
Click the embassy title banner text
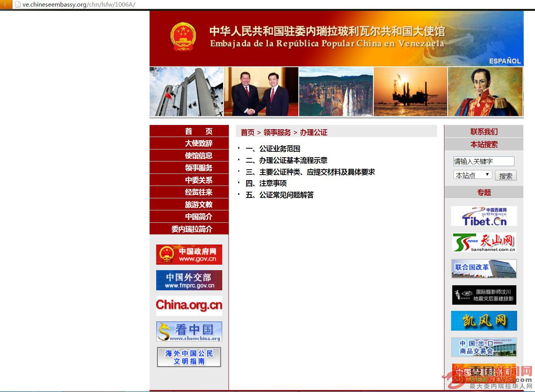click(x=327, y=37)
